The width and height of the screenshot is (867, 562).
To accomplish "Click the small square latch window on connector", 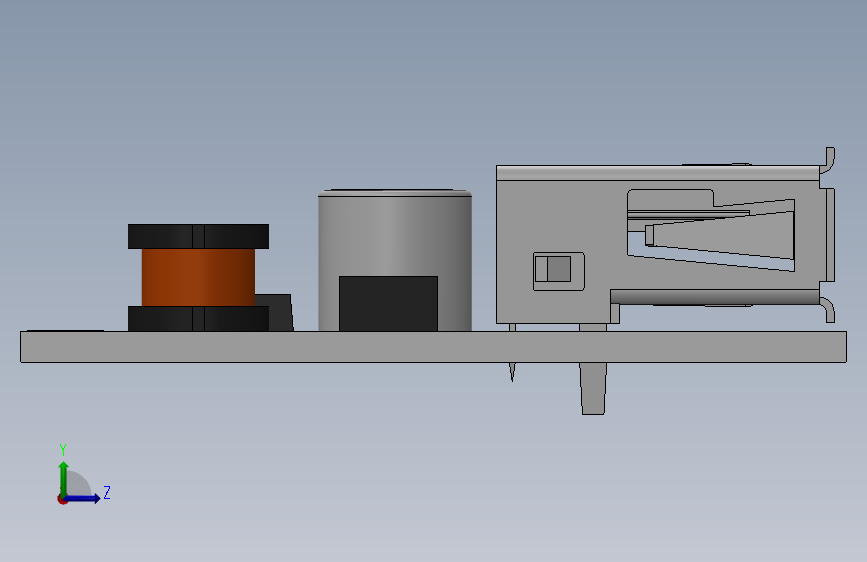I will (x=558, y=271).
